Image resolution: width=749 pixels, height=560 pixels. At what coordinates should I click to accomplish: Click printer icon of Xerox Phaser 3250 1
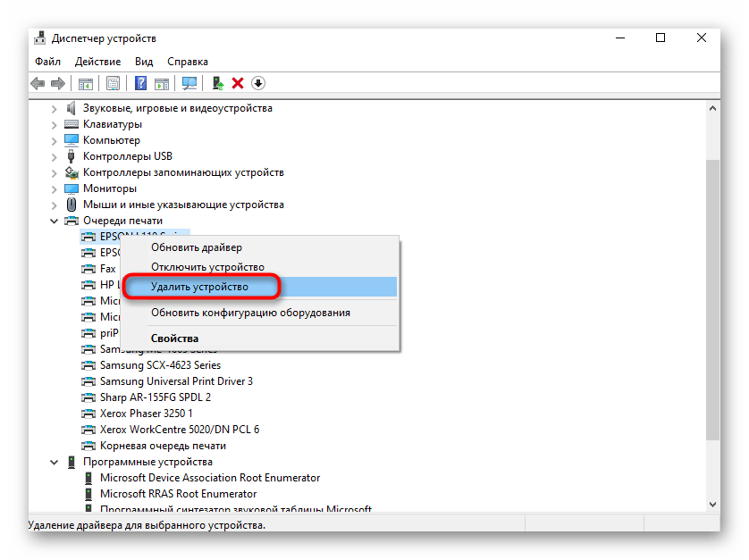88,414
